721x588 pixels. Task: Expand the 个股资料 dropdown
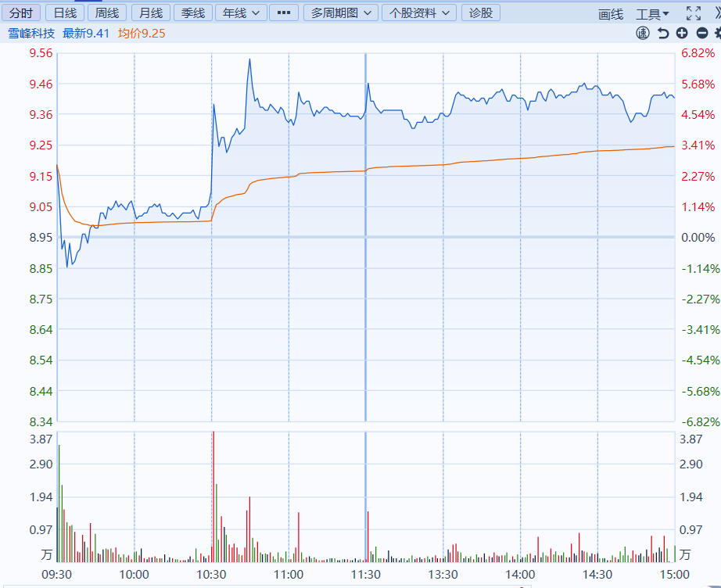(x=420, y=13)
